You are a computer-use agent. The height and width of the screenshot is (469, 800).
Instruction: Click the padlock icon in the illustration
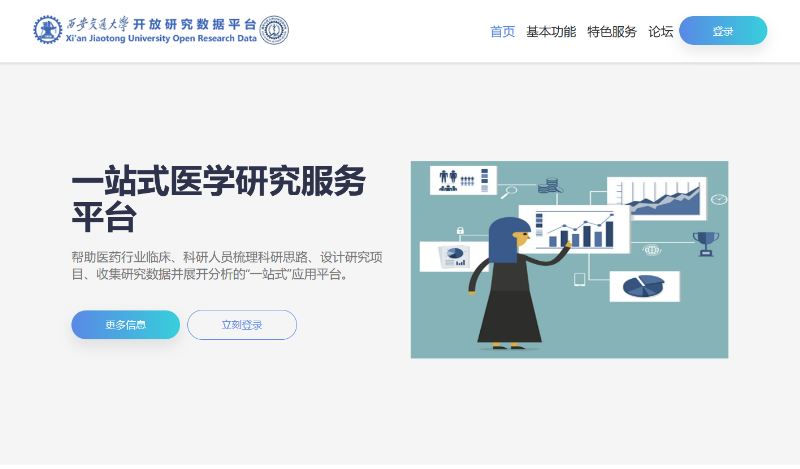coord(460,231)
